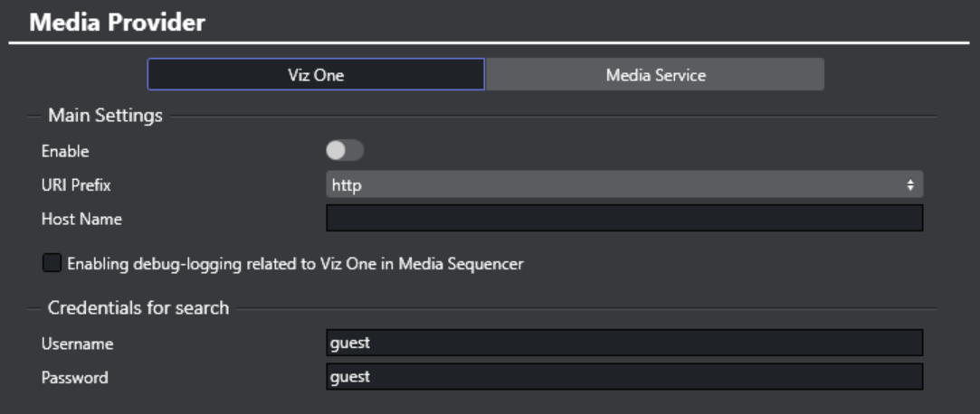Click the Username label
980x414 pixels.
[77, 343]
